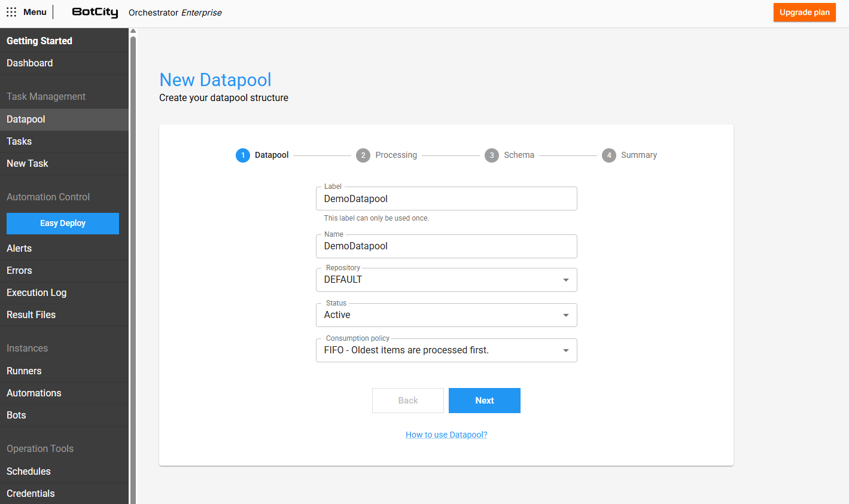Screen dimensions: 849x504
Task: Select step 2 Processing circle
Action: 363,155
